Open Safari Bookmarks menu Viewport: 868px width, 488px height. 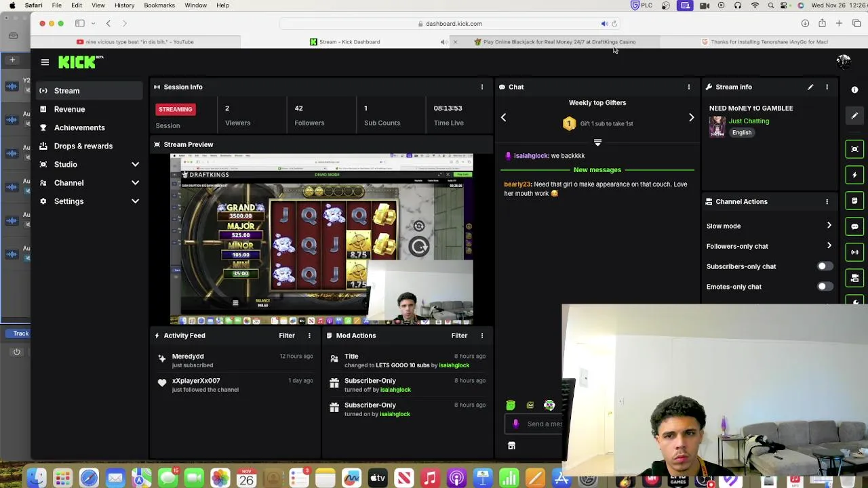click(159, 5)
